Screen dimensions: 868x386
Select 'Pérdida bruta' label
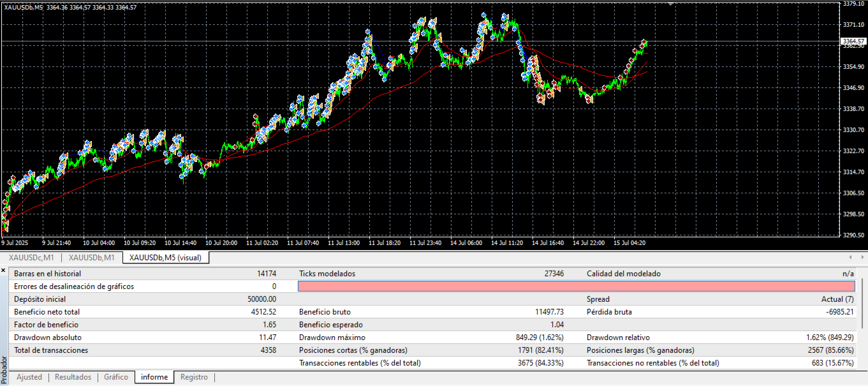tap(609, 312)
